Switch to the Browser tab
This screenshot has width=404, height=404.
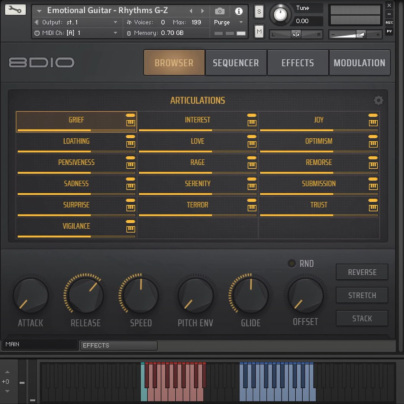(174, 63)
